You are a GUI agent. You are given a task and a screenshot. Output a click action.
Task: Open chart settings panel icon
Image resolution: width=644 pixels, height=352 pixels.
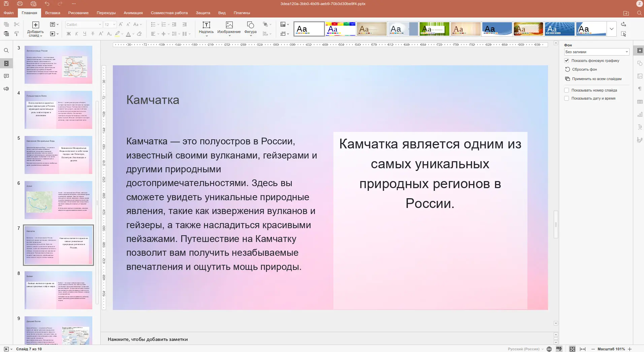point(639,114)
